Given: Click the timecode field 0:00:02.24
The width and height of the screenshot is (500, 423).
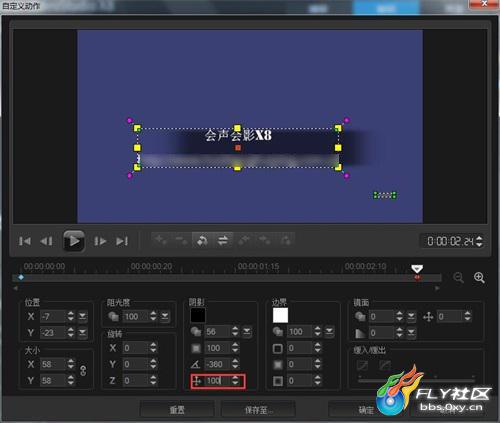Looking at the screenshot, I should pyautogui.click(x=450, y=241).
